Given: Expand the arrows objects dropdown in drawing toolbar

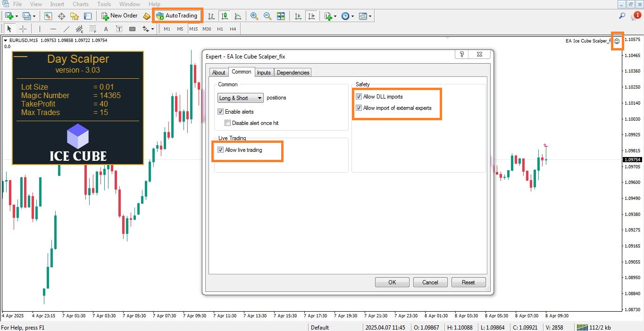Looking at the screenshot, I should tap(152, 29).
